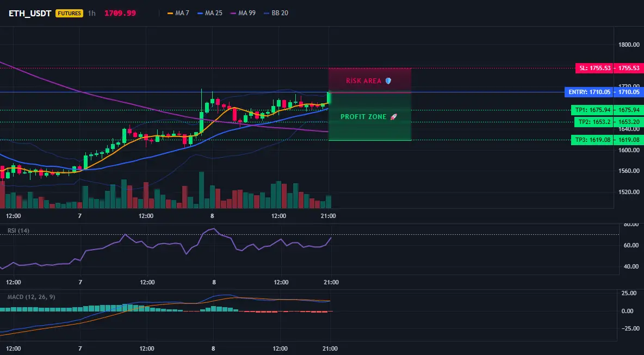Click the current price 1709.99
644x355 pixels.
tap(120, 13)
